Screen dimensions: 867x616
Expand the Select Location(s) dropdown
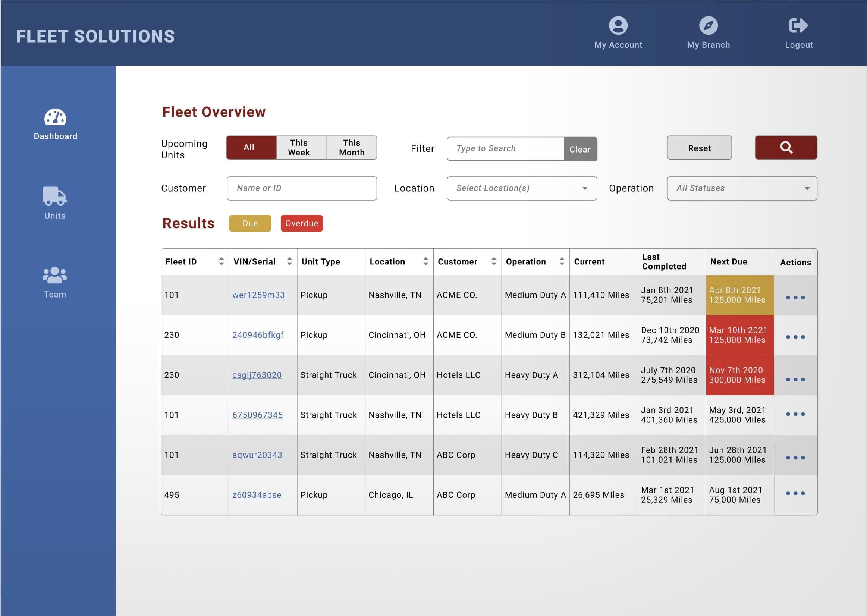tap(522, 189)
